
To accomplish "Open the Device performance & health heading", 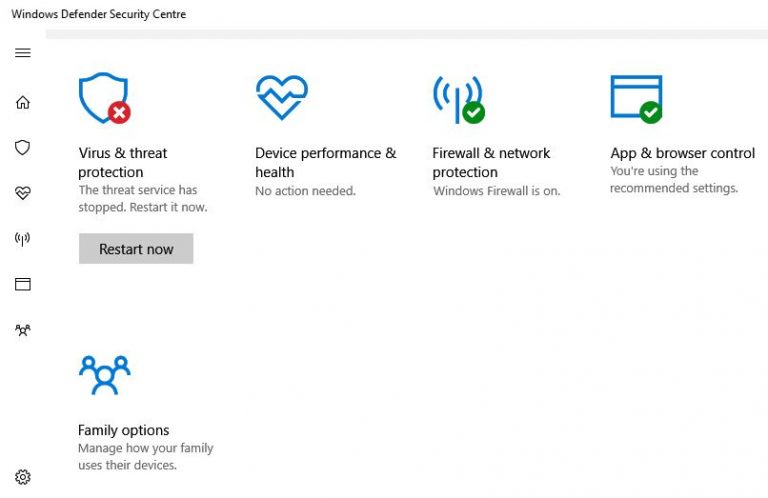I will click(x=325, y=162).
